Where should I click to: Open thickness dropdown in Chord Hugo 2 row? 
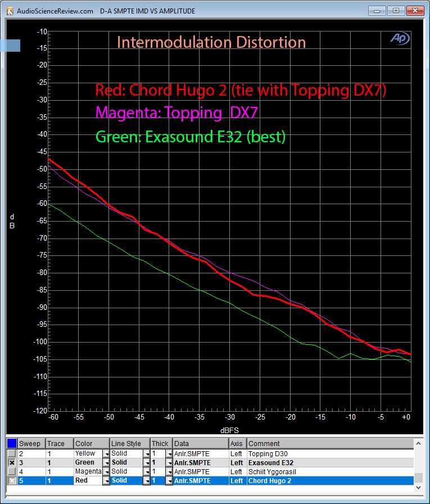point(169,481)
